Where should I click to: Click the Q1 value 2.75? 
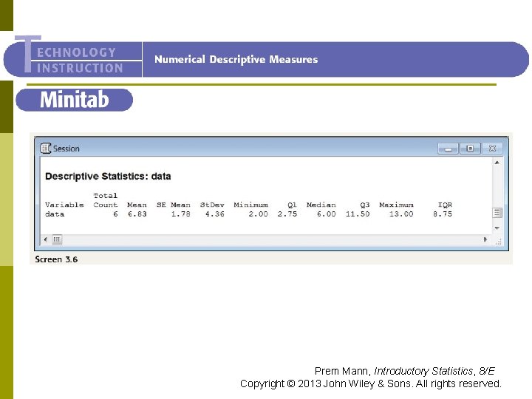coord(287,214)
